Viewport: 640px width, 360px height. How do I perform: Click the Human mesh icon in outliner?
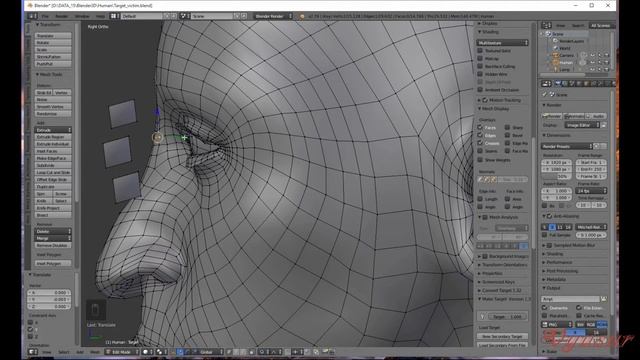(x=556, y=62)
